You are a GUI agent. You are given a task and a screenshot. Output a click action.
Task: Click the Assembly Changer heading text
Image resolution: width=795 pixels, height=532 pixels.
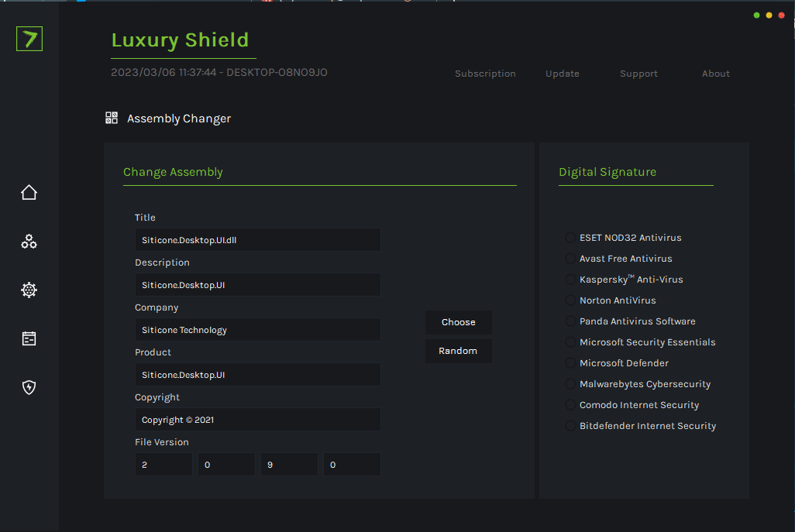pos(179,118)
